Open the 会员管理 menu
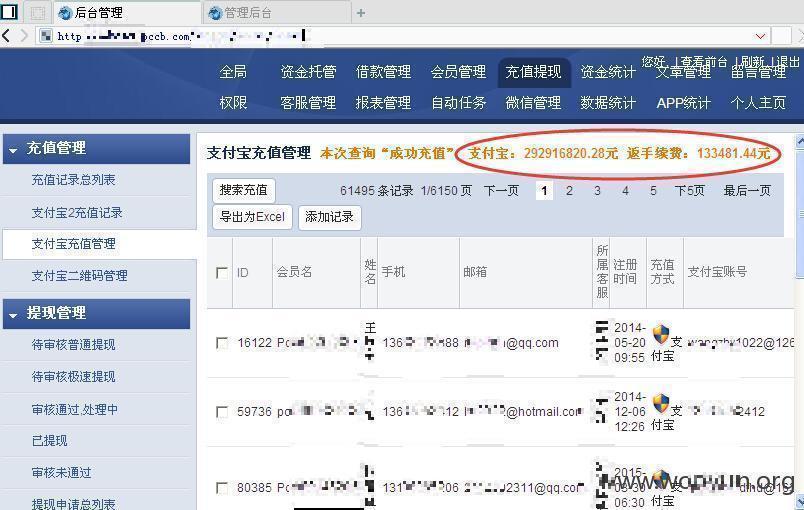Image resolution: width=804 pixels, height=510 pixels. coord(458,72)
